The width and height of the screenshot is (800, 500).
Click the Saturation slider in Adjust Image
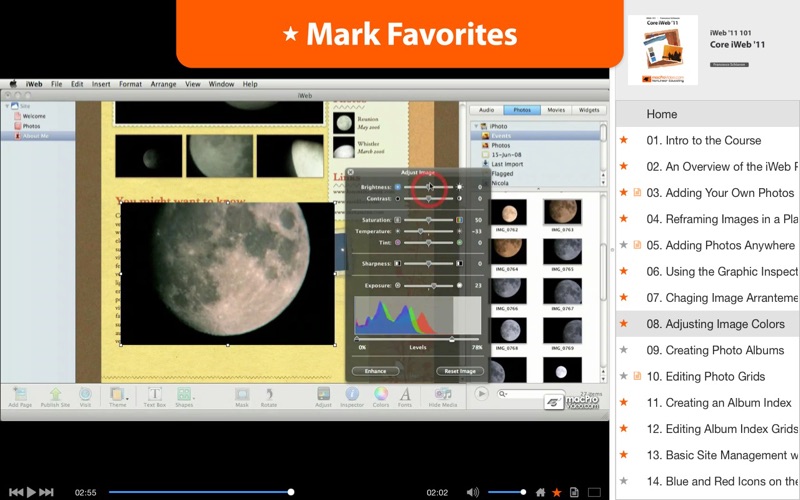pyautogui.click(x=429, y=220)
